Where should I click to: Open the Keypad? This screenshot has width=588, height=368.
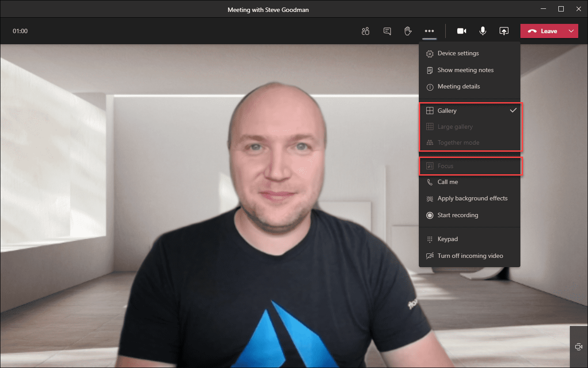tap(470, 239)
